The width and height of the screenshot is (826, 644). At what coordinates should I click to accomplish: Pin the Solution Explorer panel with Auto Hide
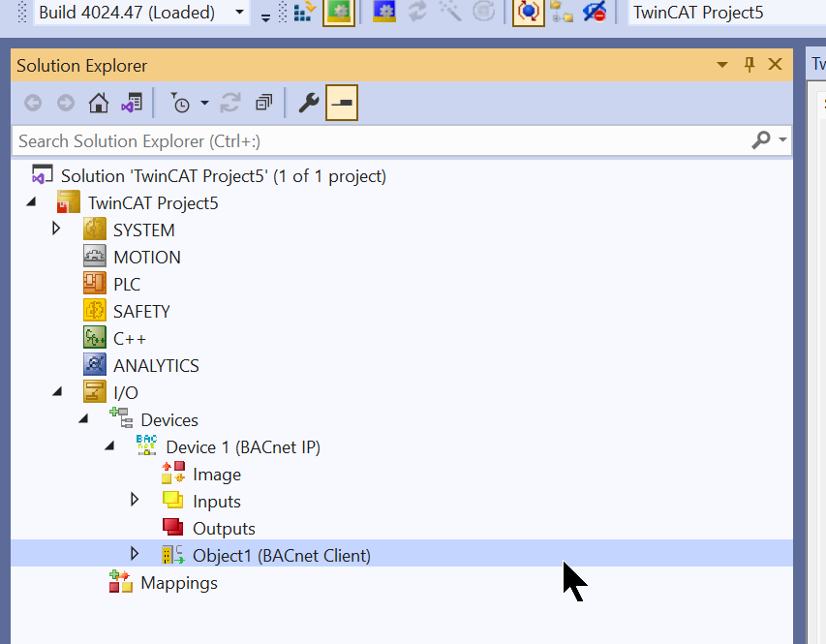750,65
